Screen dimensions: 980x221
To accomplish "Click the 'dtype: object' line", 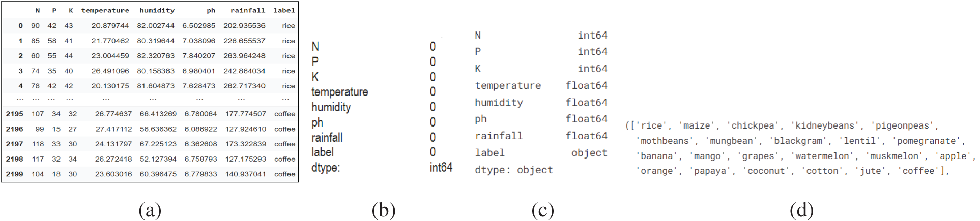I will coord(513,170).
